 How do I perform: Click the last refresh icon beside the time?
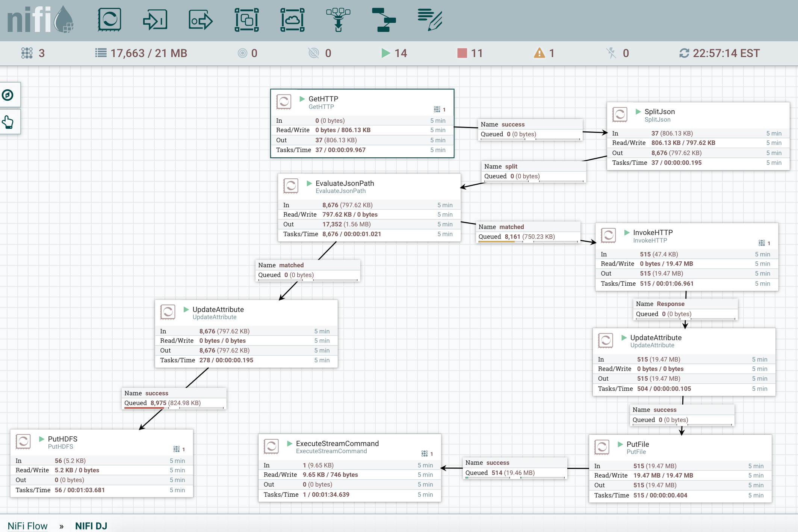coord(684,53)
